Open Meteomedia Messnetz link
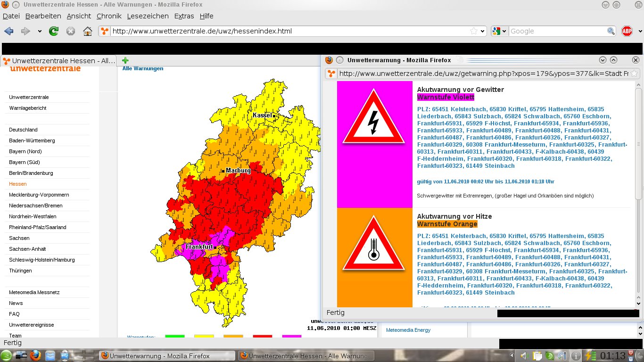This screenshot has height=362, width=644. pyautogui.click(x=34, y=292)
